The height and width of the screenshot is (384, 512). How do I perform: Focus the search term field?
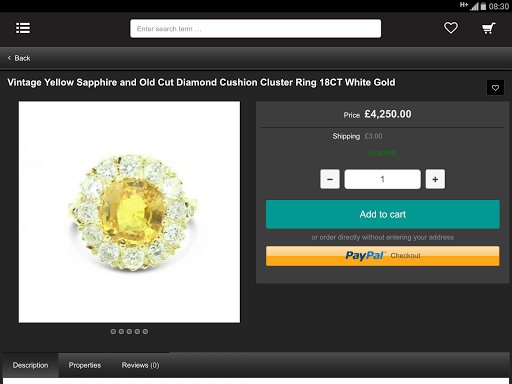click(x=256, y=29)
